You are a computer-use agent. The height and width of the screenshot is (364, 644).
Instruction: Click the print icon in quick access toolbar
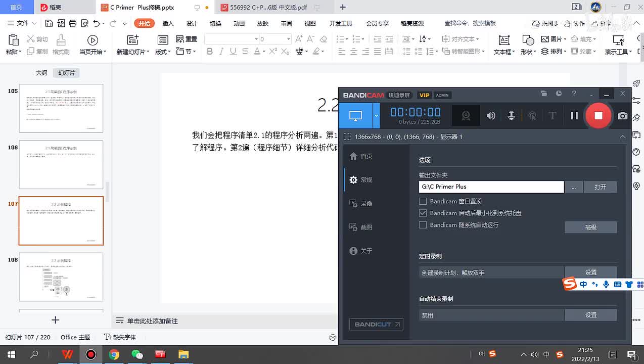click(72, 23)
